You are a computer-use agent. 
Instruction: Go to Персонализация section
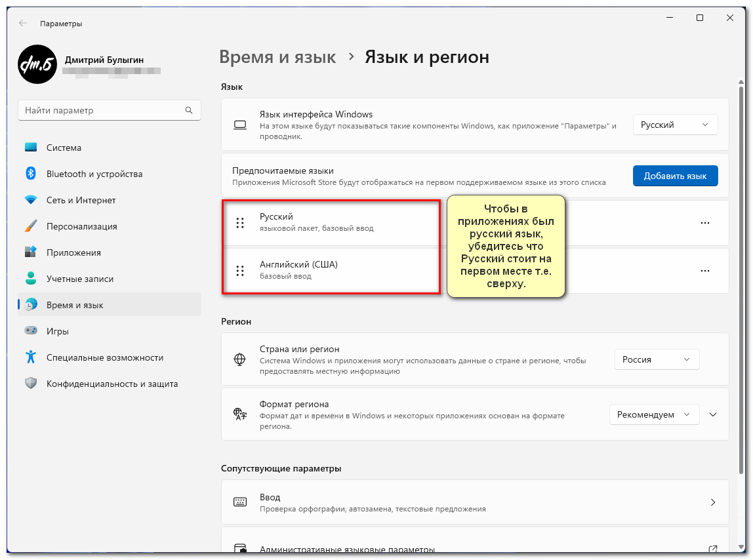point(81,226)
